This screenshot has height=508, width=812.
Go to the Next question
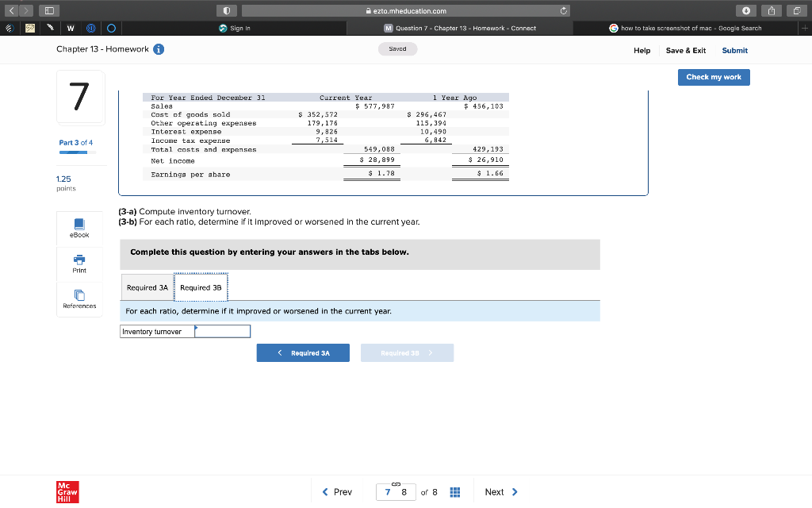pyautogui.click(x=501, y=492)
